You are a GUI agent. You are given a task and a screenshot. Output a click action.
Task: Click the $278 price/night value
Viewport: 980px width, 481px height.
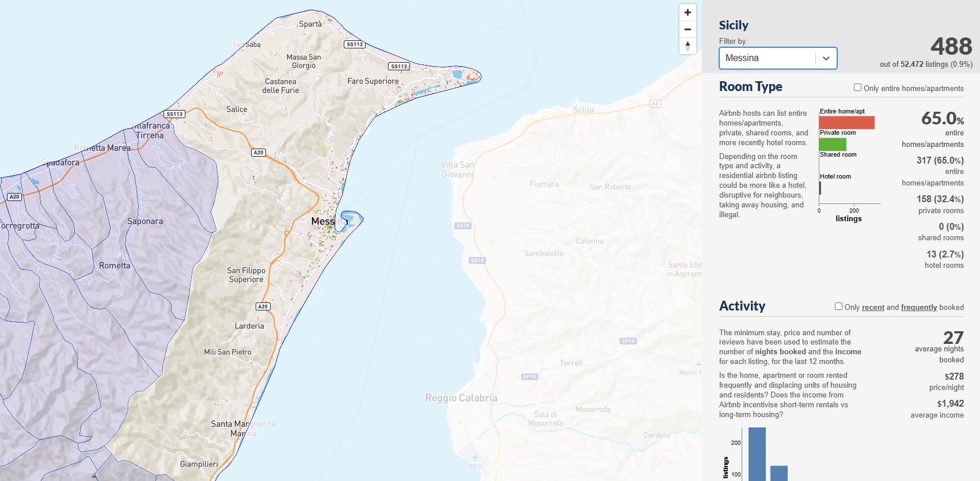click(954, 376)
